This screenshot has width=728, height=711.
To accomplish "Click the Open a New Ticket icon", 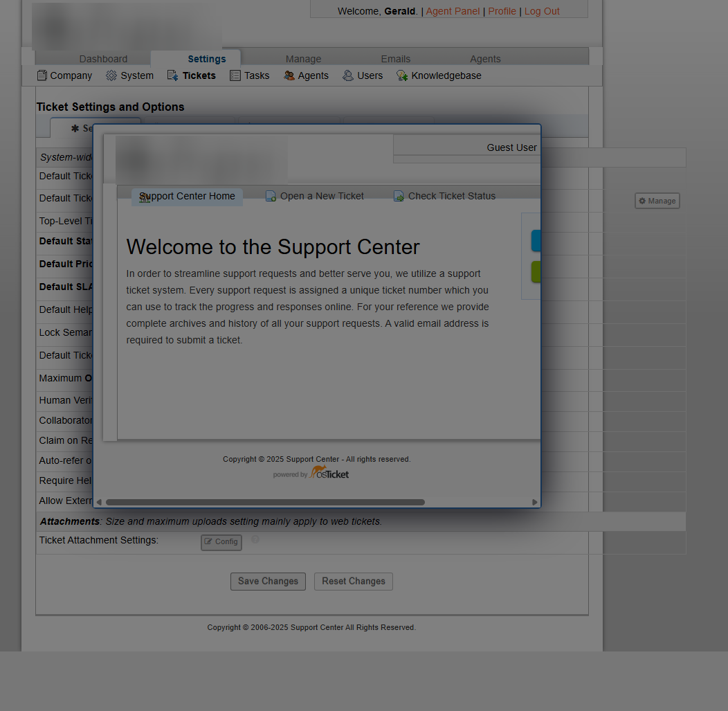I will point(271,197).
